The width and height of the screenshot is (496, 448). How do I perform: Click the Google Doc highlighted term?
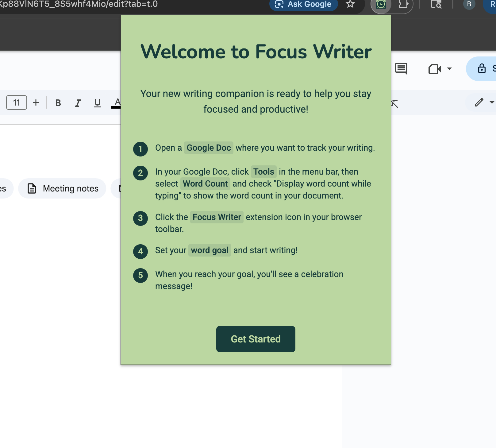209,148
